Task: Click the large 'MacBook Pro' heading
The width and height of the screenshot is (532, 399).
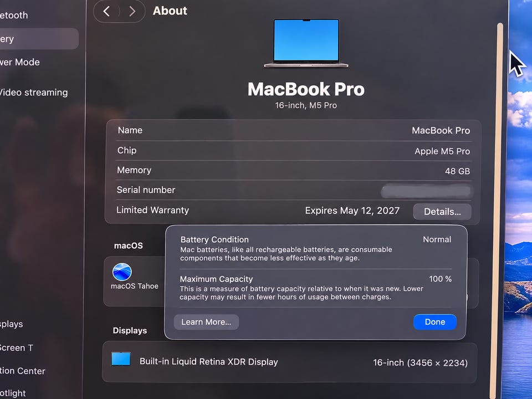Action: [x=306, y=89]
